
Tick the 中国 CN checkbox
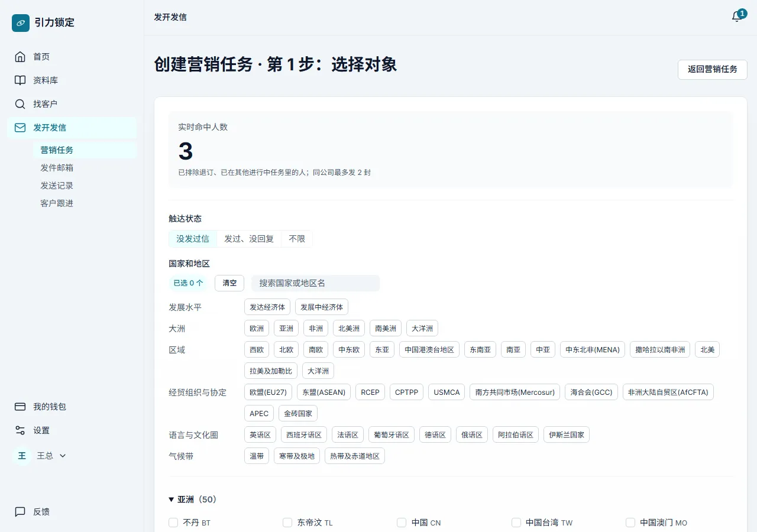tap(402, 523)
